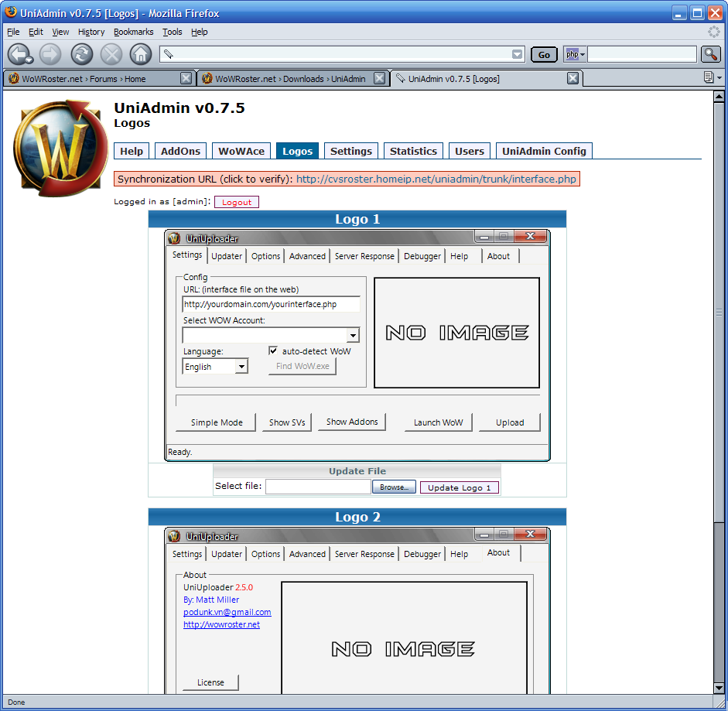Click the 'UniAdmin v0.7.5' page title
The height and width of the screenshot is (711, 728).
click(179, 108)
